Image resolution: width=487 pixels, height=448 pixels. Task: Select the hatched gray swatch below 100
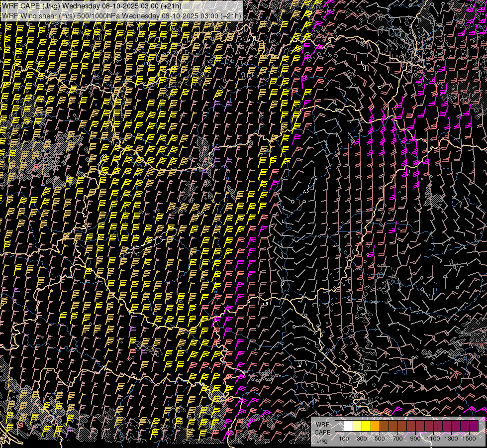339,426
